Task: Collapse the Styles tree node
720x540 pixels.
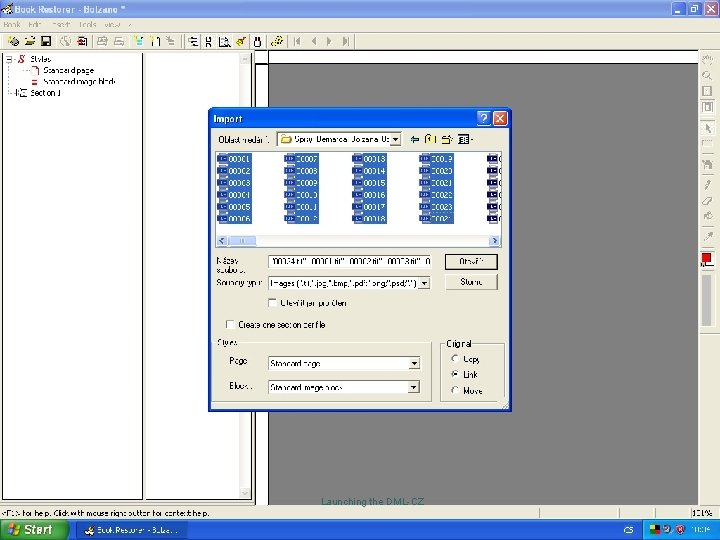Action: tap(9, 59)
